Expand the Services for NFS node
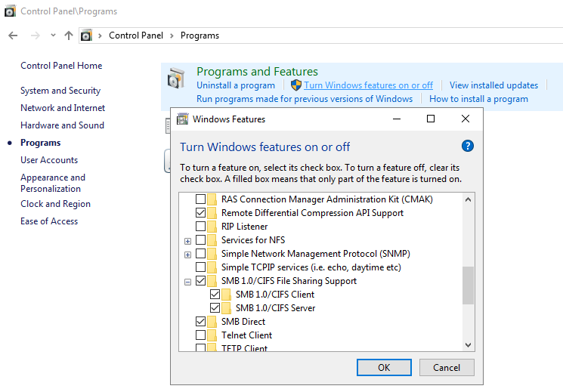 187,240
